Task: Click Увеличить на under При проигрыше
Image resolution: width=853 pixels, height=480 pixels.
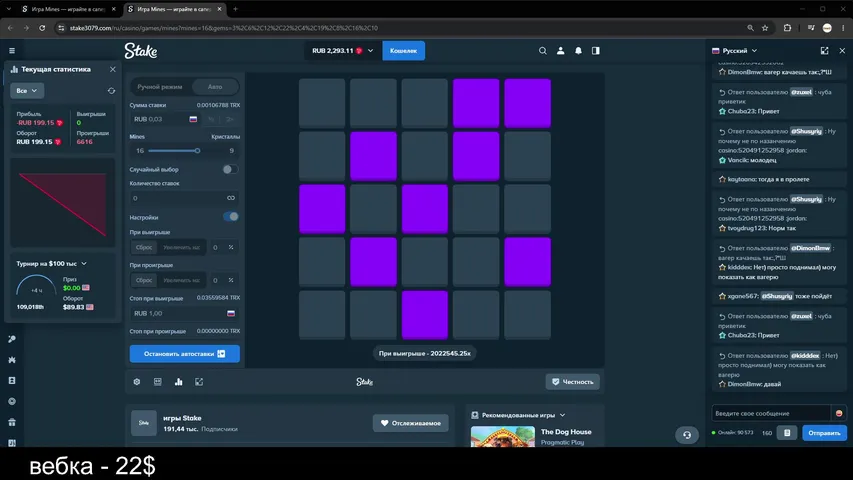Action: pyautogui.click(x=182, y=280)
